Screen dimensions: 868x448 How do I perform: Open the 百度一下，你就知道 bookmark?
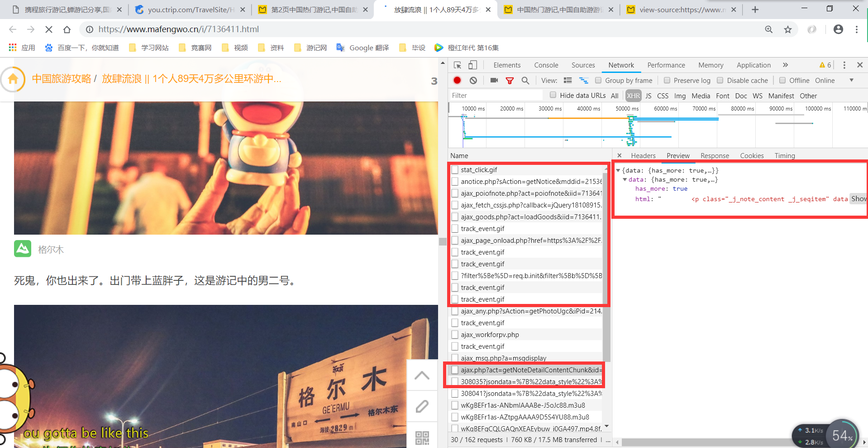[82, 48]
